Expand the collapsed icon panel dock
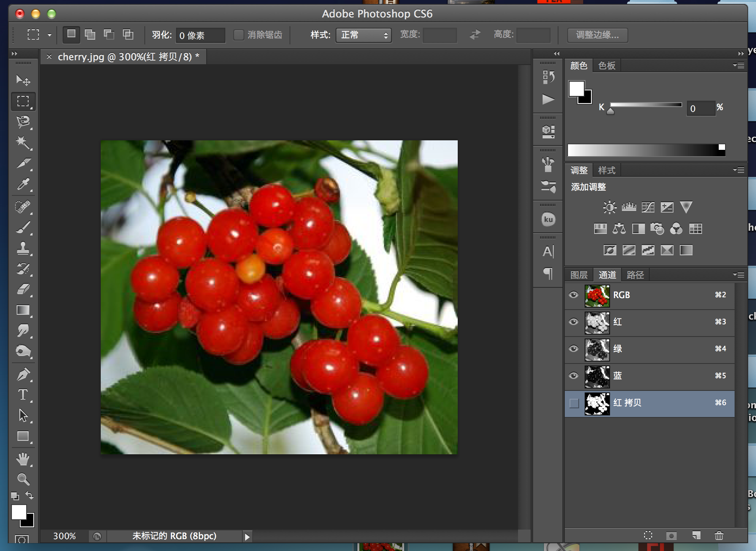756x551 pixels. click(x=557, y=54)
